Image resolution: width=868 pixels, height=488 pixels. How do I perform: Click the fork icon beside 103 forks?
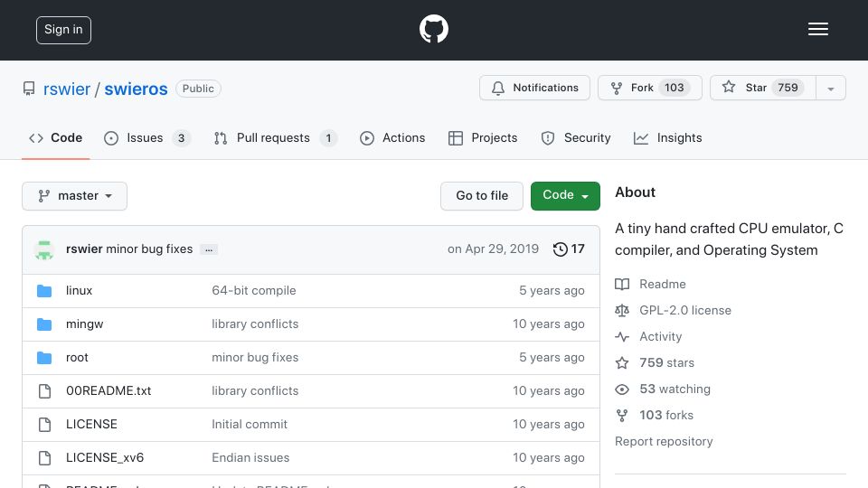tap(622, 416)
